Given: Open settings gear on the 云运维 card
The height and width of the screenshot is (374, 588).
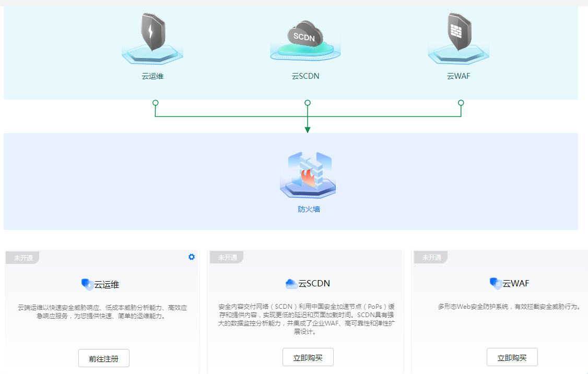Looking at the screenshot, I should [192, 257].
